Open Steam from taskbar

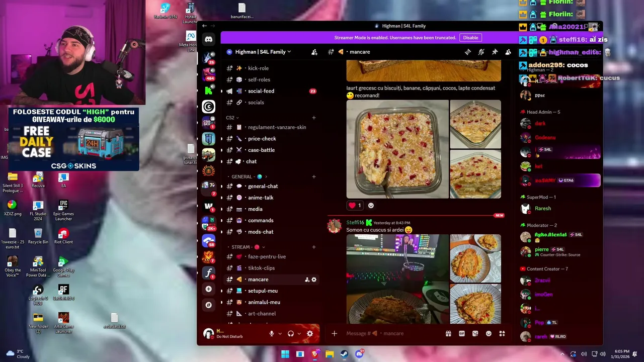[x=344, y=354]
